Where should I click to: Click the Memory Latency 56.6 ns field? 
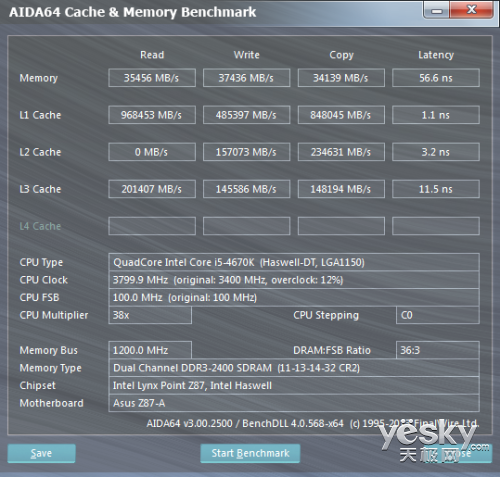coord(436,78)
